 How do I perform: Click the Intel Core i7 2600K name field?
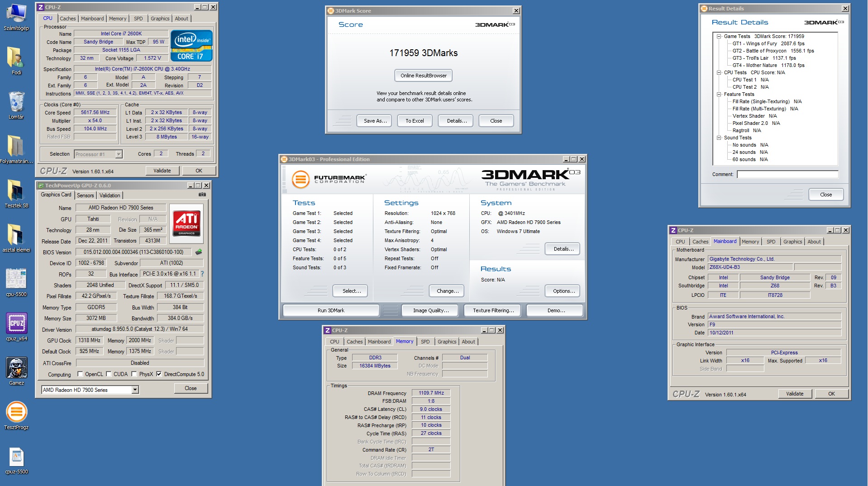[121, 33]
